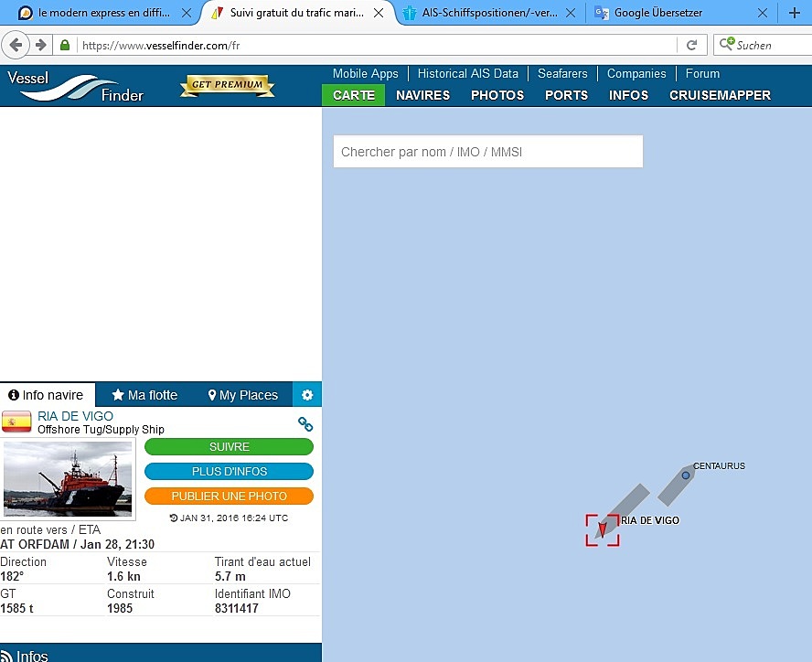Open the PORTS menu item
Image resolution: width=812 pixels, height=662 pixels.
[x=566, y=95]
